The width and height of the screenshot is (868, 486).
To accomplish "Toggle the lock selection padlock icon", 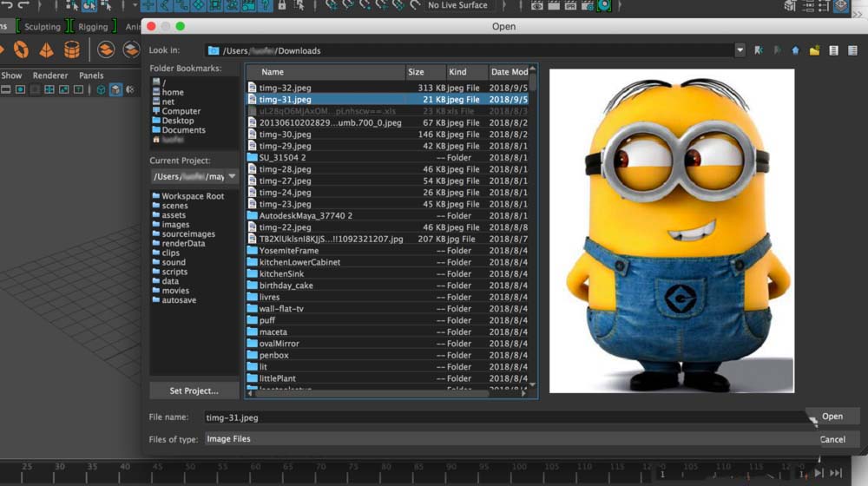I will [x=281, y=5].
